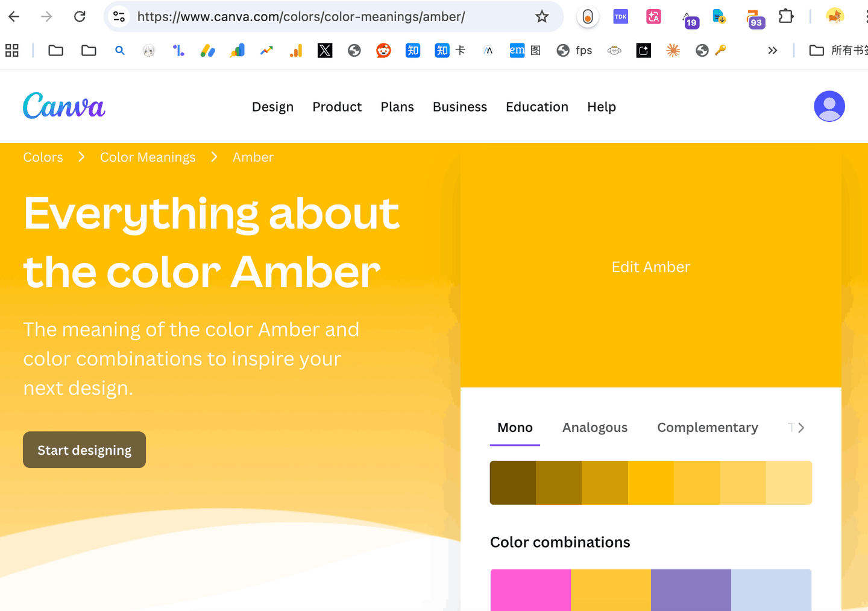The width and height of the screenshot is (868, 611).
Task: Open the browser Extensions puzzle icon
Action: [x=786, y=17]
